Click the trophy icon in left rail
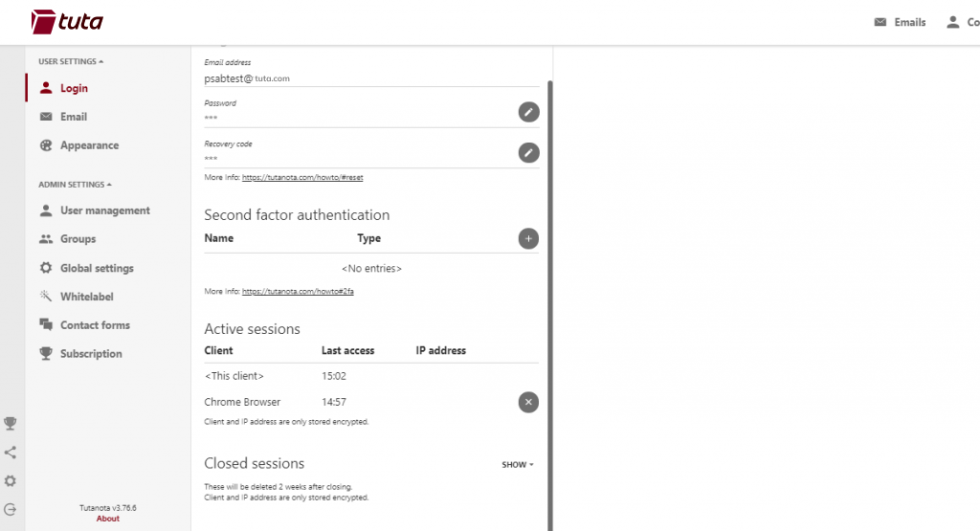This screenshot has height=531, width=980. [11, 423]
